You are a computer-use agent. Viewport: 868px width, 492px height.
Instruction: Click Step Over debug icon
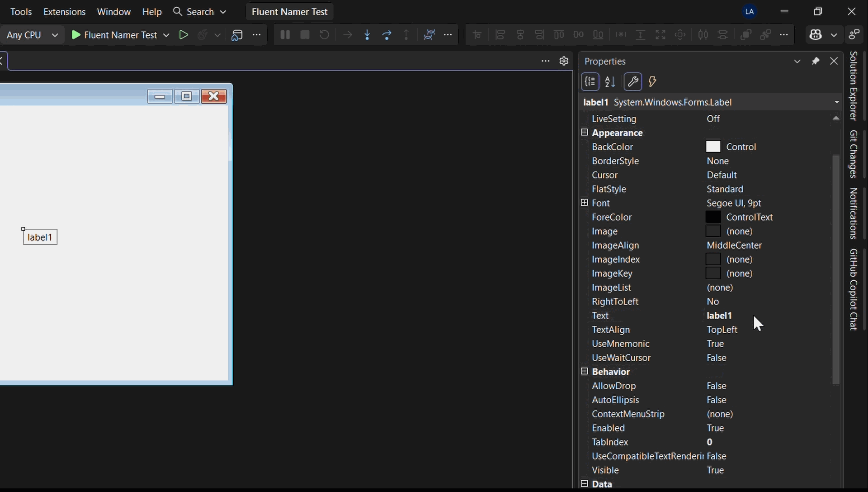pos(387,35)
